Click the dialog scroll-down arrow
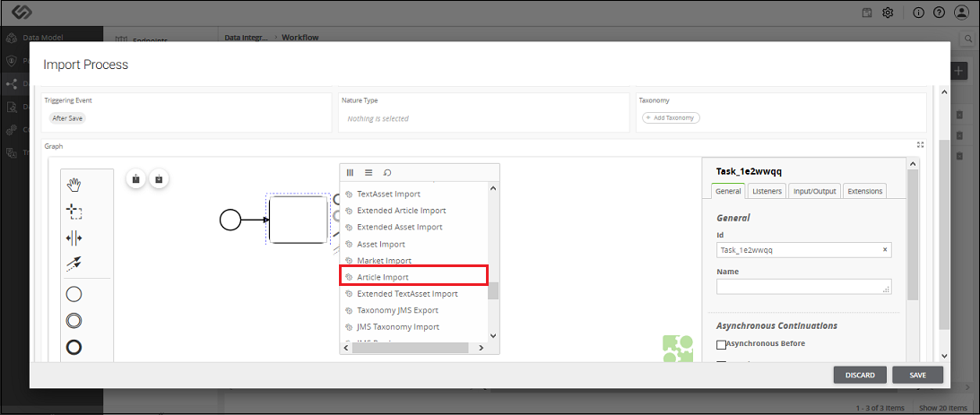This screenshot has height=415, width=980. (x=944, y=355)
